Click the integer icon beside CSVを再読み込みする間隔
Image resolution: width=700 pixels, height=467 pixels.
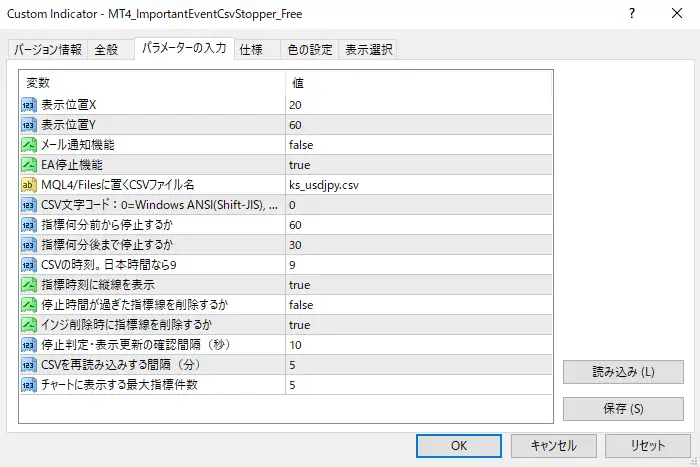pyautogui.click(x=29, y=365)
